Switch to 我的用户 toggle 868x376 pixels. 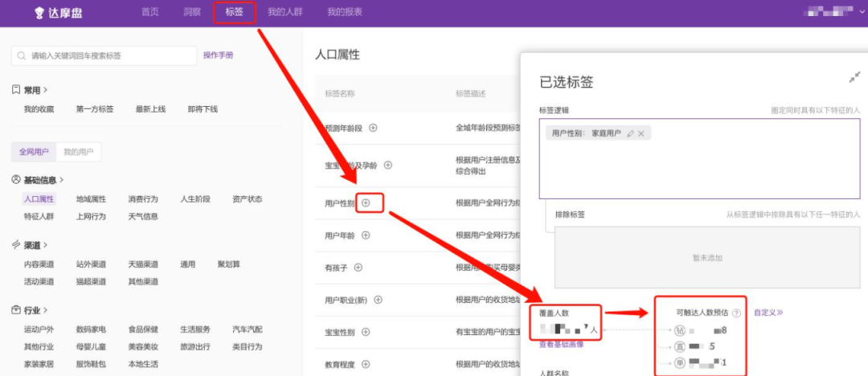79,152
